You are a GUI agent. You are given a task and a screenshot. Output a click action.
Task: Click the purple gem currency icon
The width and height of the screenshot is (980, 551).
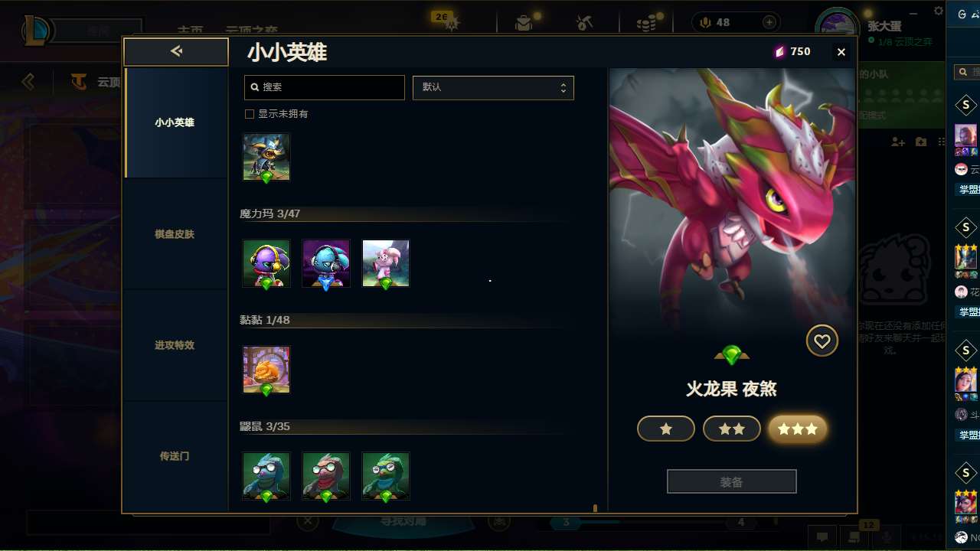click(x=780, y=52)
